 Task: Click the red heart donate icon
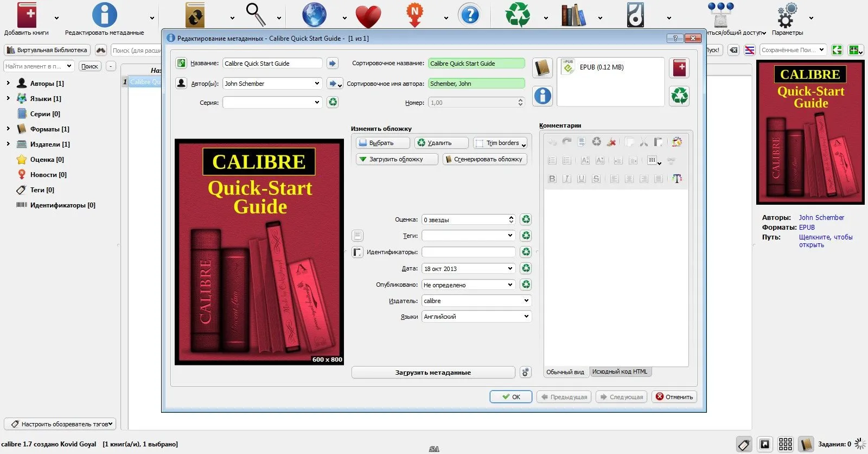(368, 16)
